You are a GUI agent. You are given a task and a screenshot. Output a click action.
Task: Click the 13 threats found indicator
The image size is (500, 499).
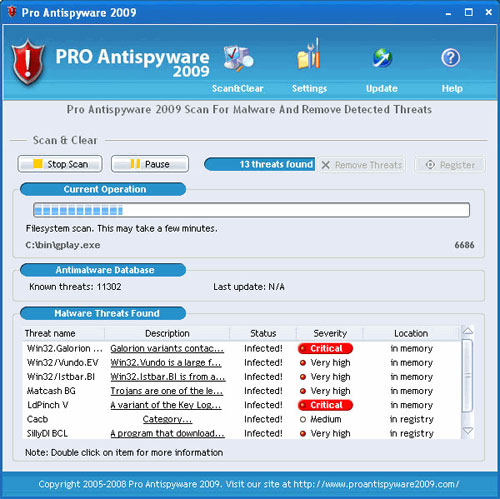click(x=260, y=164)
